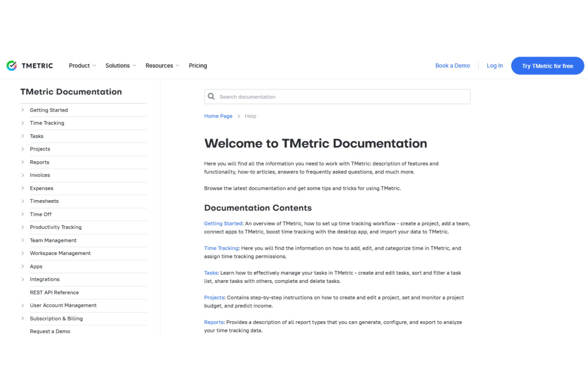Image resolution: width=588 pixels, height=392 pixels.
Task: Open Reports in sidebar
Action: [x=40, y=162]
